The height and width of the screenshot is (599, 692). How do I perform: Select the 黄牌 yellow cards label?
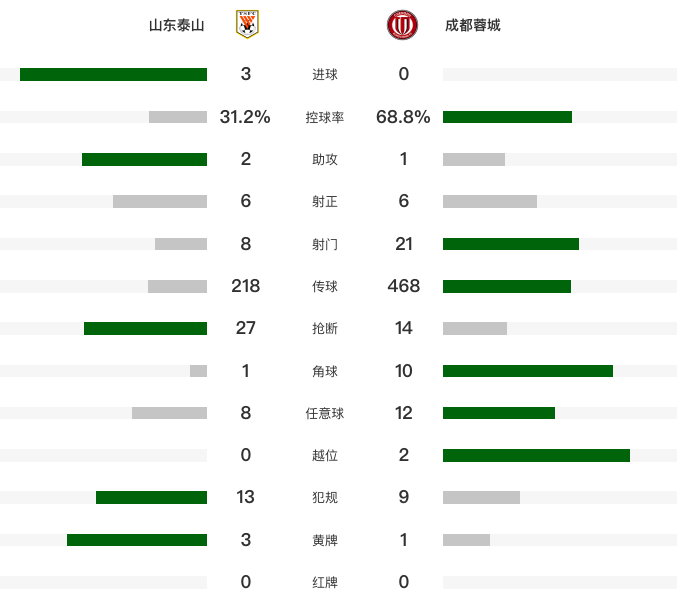click(x=325, y=540)
